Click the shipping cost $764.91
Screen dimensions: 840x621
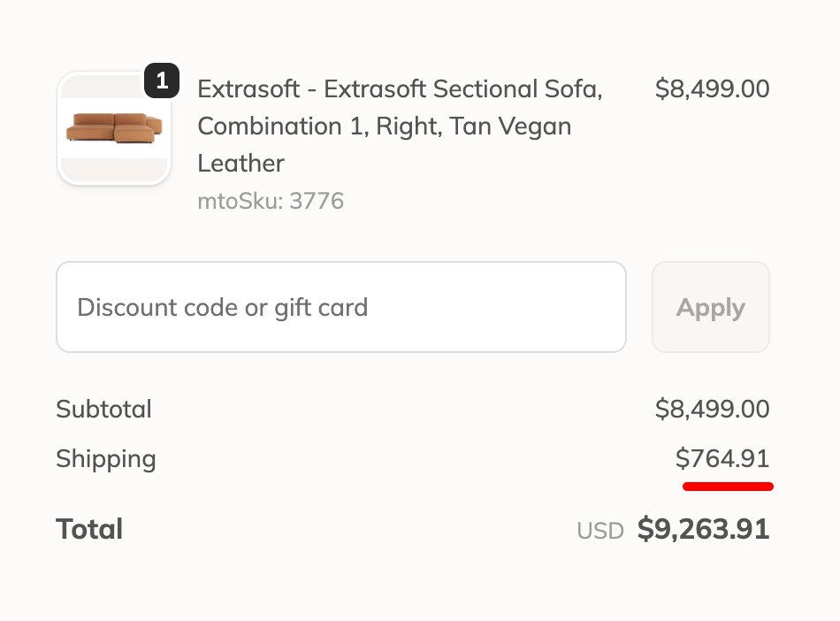722,459
